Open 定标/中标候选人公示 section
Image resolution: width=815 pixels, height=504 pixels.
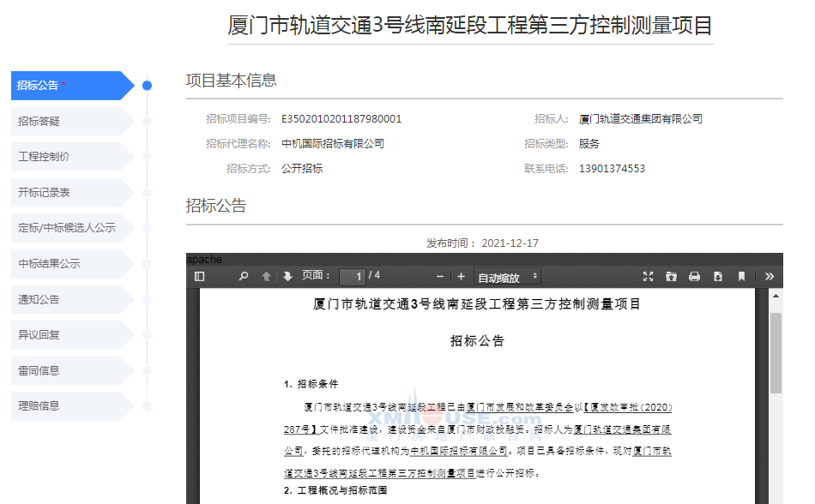point(67,229)
